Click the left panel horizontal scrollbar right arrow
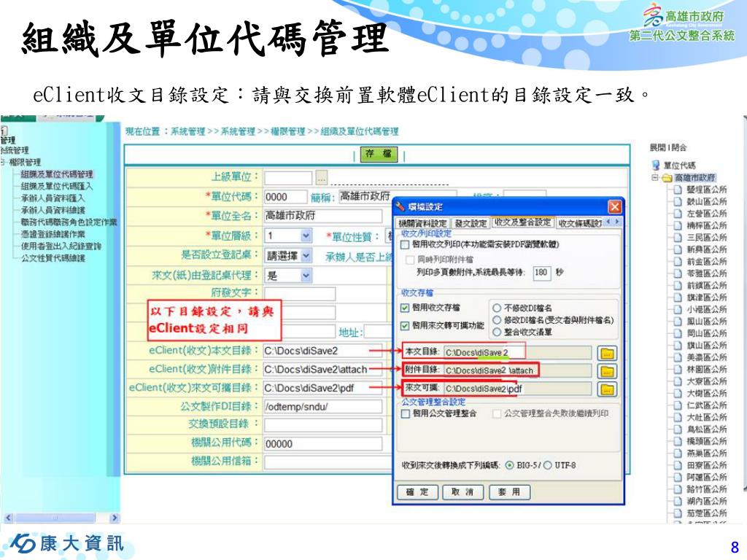Screen dimensions: 747x560 [x=114, y=518]
